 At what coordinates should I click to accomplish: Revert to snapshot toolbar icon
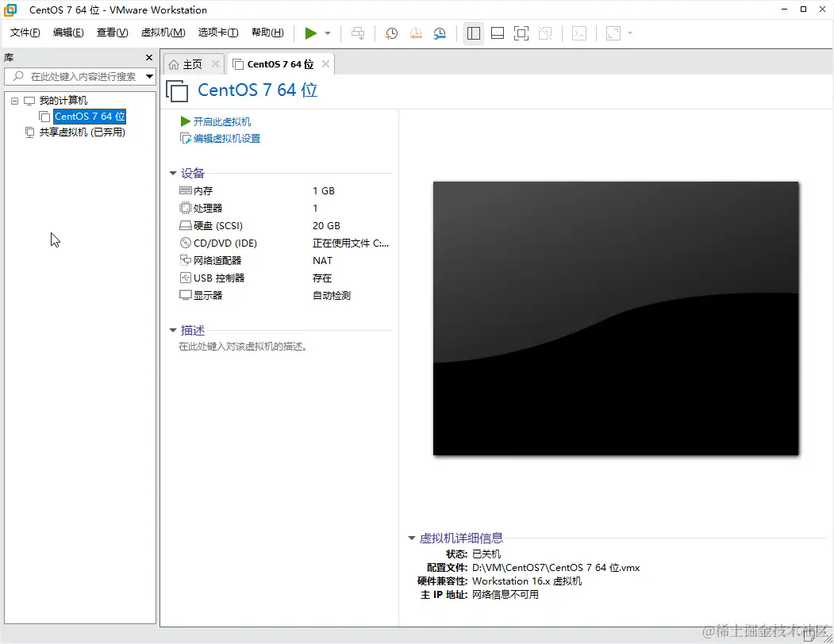coord(415,33)
